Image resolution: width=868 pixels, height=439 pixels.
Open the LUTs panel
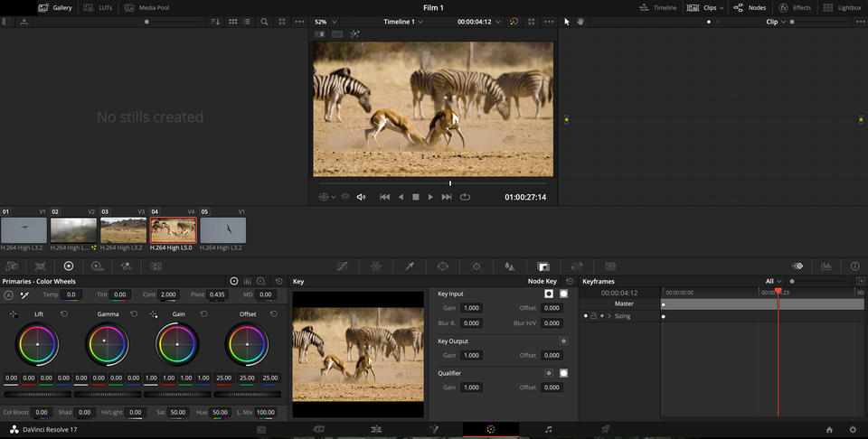(x=98, y=8)
